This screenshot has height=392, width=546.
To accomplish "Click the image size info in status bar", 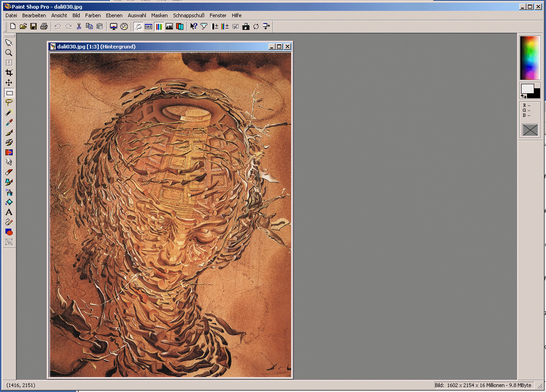I will click(x=483, y=385).
